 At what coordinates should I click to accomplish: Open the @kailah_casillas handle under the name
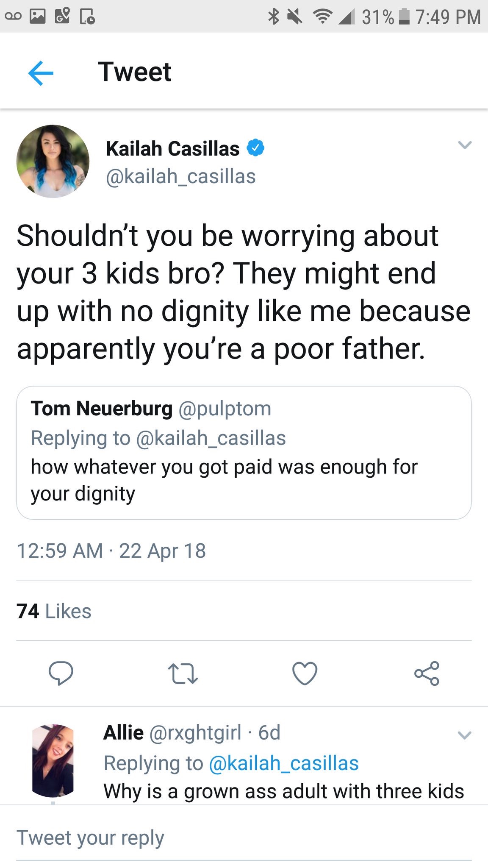pos(181,176)
